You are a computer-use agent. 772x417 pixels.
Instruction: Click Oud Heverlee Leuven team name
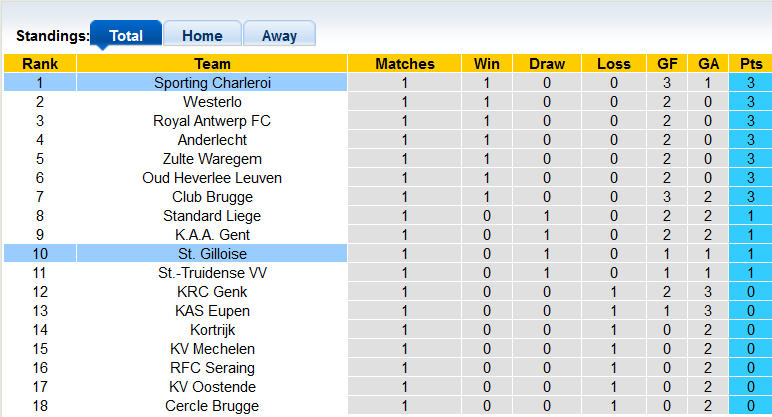212,178
